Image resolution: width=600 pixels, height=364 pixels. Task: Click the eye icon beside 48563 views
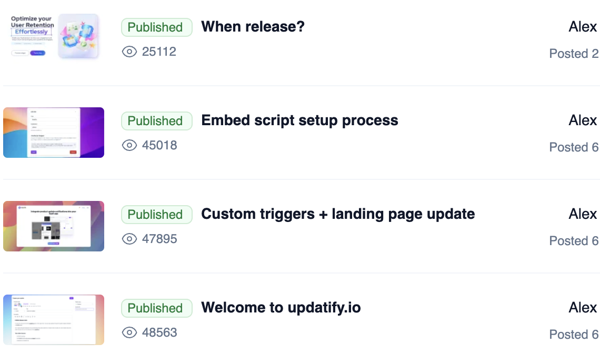[129, 332]
